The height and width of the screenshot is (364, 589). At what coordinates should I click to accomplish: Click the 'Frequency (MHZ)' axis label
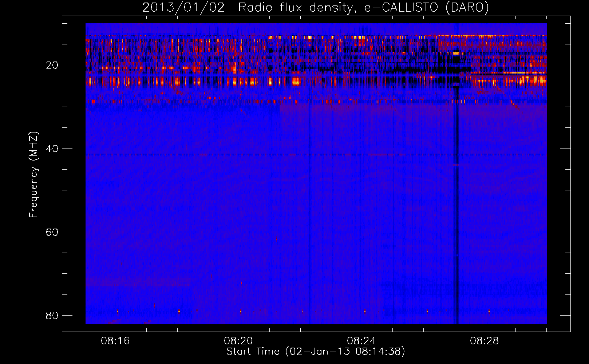33,175
